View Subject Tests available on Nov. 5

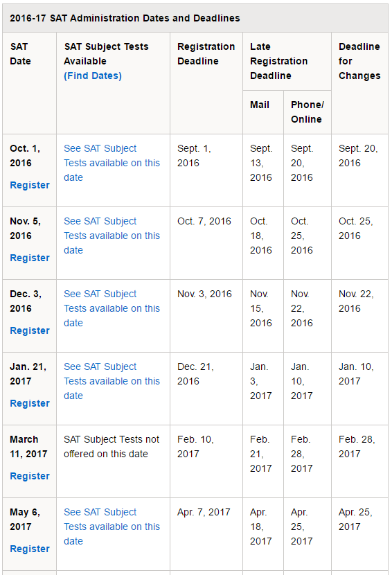(x=112, y=236)
